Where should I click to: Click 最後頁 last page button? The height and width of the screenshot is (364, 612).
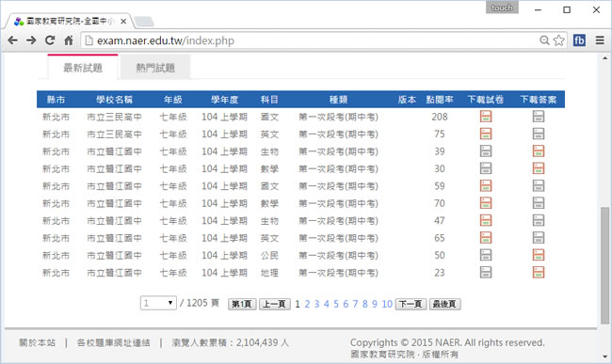click(445, 304)
